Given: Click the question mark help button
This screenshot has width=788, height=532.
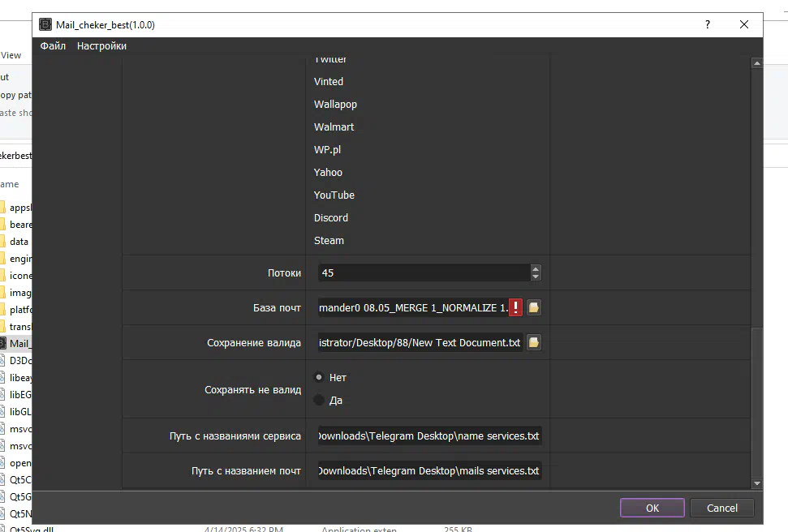Looking at the screenshot, I should pyautogui.click(x=708, y=24).
